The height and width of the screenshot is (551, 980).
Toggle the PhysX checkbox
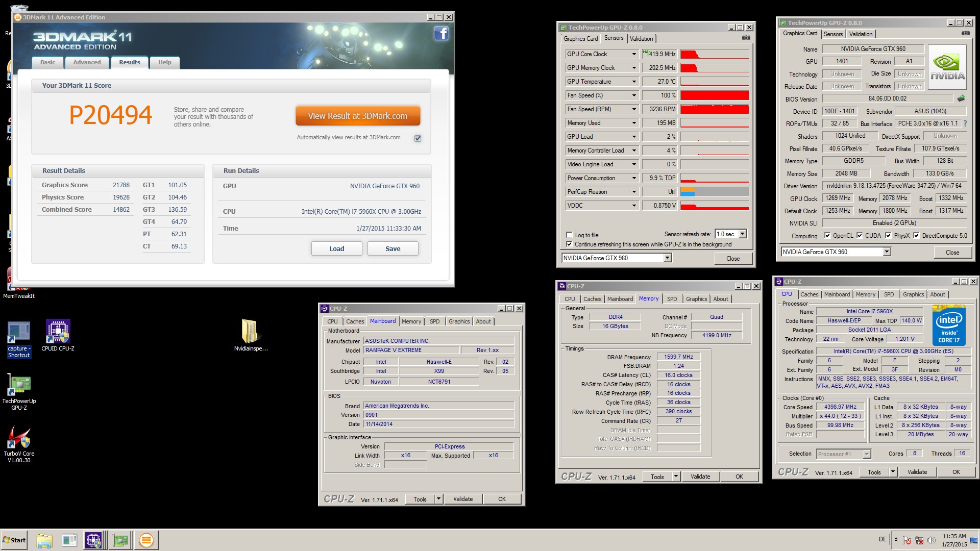888,236
